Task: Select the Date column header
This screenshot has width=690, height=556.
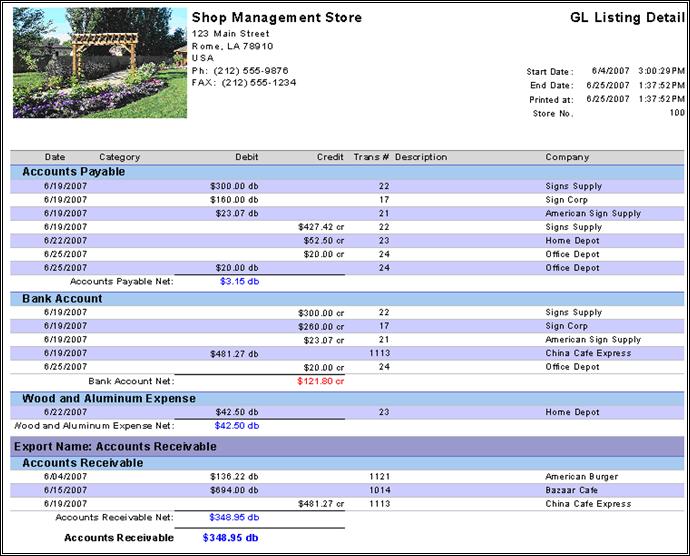Action: (55, 157)
